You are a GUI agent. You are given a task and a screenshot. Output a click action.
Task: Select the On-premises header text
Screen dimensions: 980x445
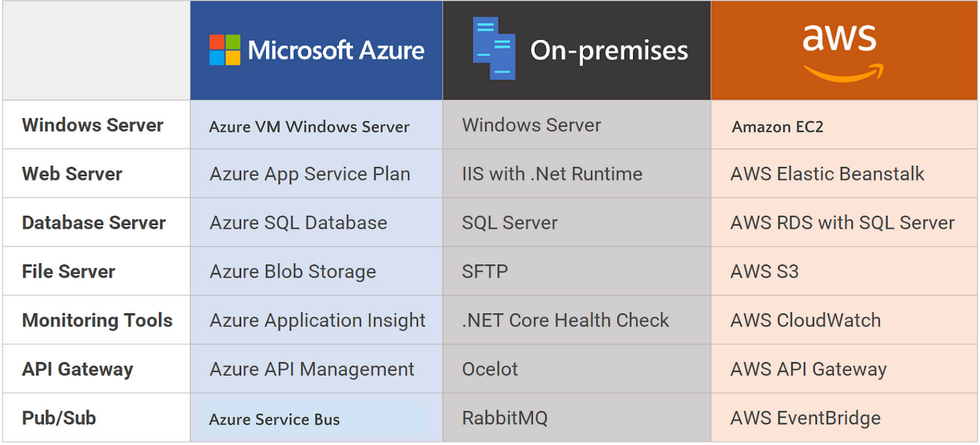pos(609,51)
